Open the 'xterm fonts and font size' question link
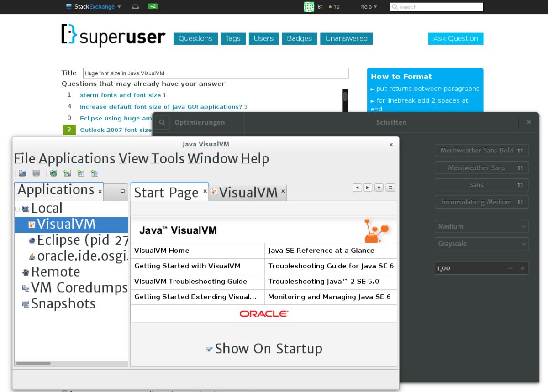Image resolution: width=548 pixels, height=392 pixels. click(120, 95)
